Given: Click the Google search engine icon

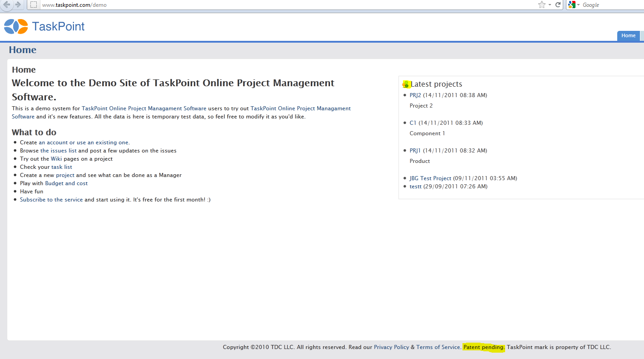Looking at the screenshot, I should [572, 5].
